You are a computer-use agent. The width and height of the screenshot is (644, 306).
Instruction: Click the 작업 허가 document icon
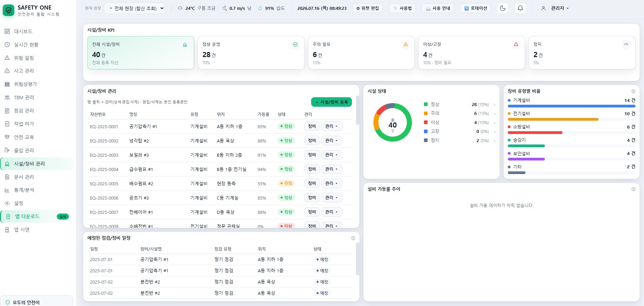[7, 124]
